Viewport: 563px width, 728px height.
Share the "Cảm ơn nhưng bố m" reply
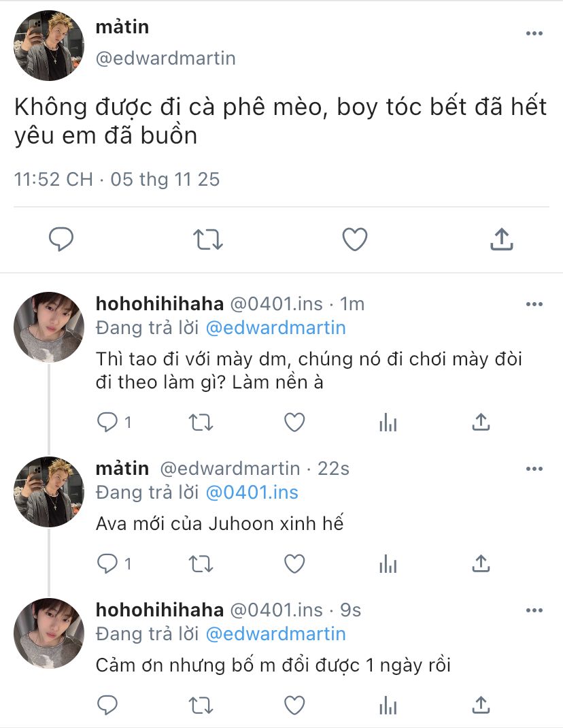pos(481,705)
